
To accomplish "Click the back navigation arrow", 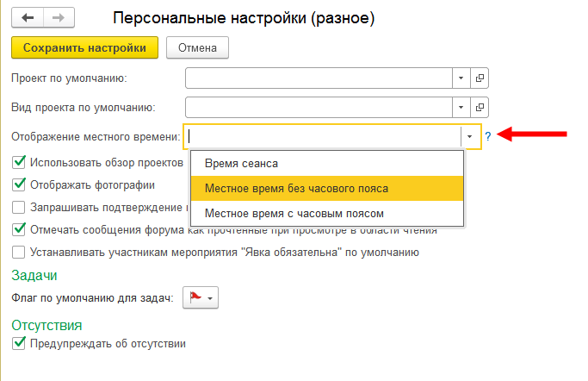I will [28, 17].
